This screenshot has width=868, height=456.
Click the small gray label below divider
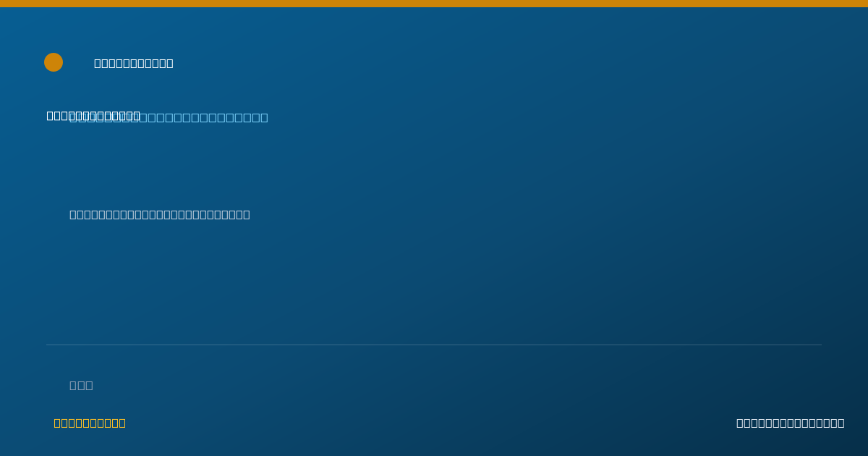(81, 385)
